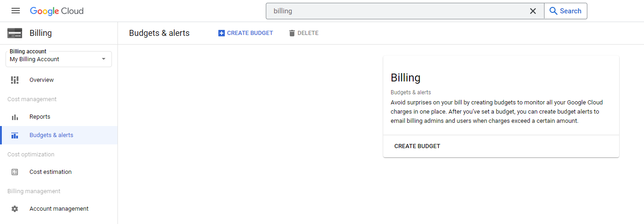Click the blue Search button
644x224 pixels.
566,11
